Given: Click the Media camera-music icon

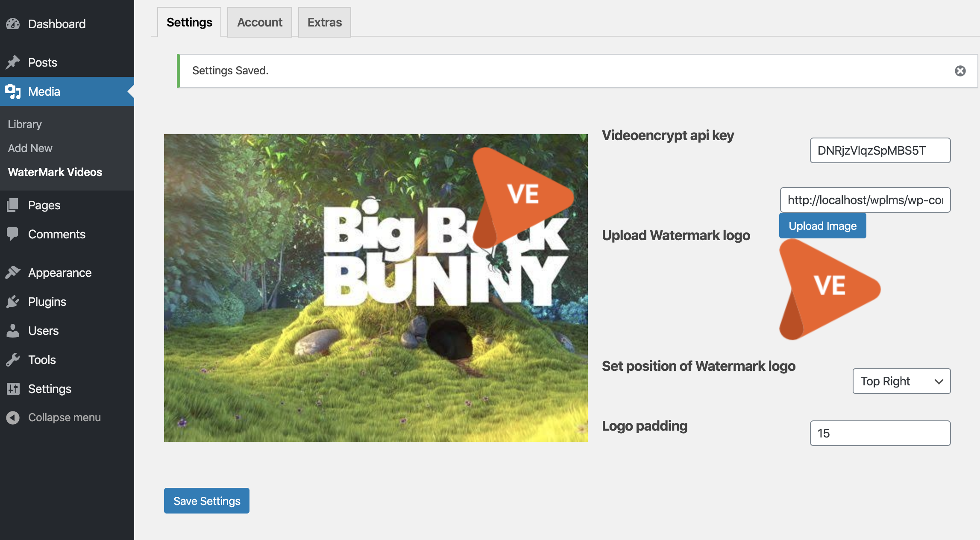Looking at the screenshot, I should 13,91.
